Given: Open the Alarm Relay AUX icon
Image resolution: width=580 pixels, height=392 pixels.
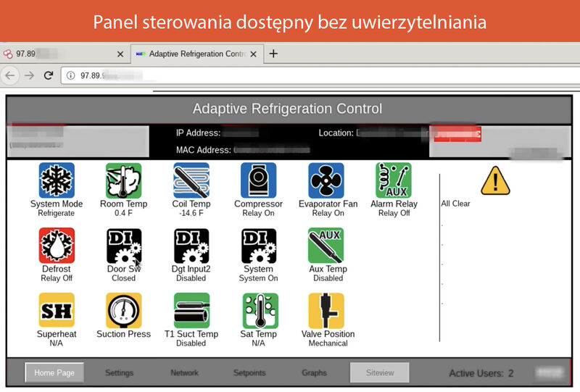Looking at the screenshot, I should (394, 180).
